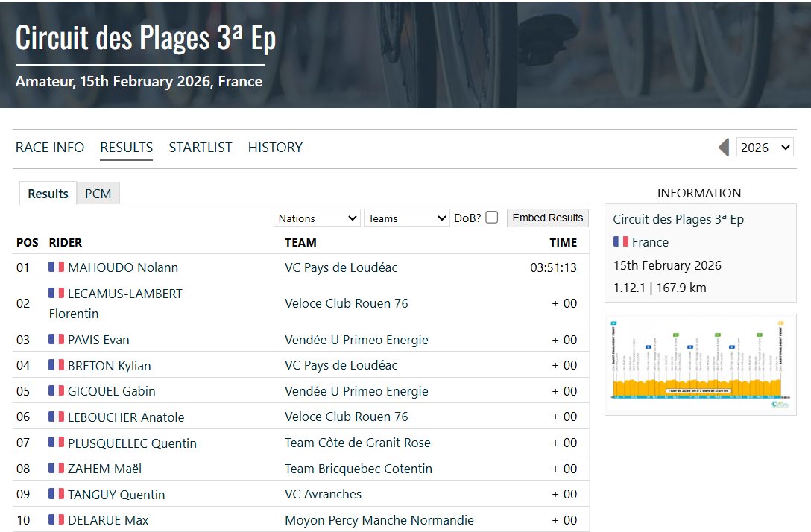The image size is (811, 532).
Task: Open rider GICQUEL Gabin
Action: click(111, 391)
